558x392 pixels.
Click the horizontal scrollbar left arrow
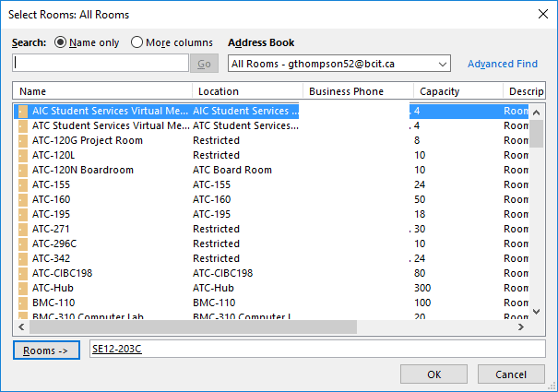coord(21,327)
